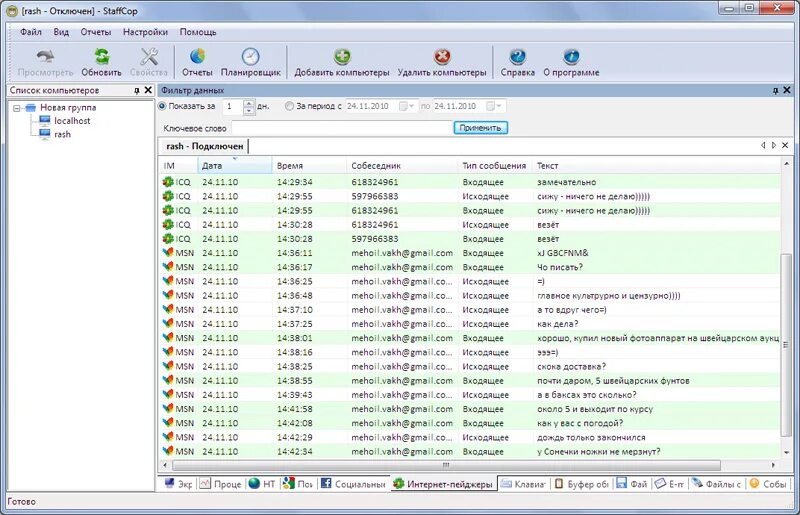
Task: Select the За период с radio button
Action: coord(289,106)
